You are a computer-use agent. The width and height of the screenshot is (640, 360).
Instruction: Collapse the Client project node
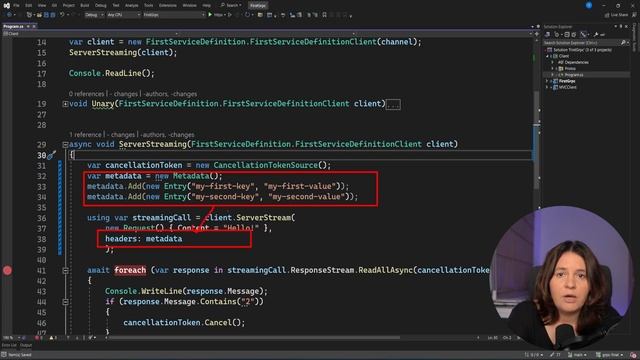point(548,56)
